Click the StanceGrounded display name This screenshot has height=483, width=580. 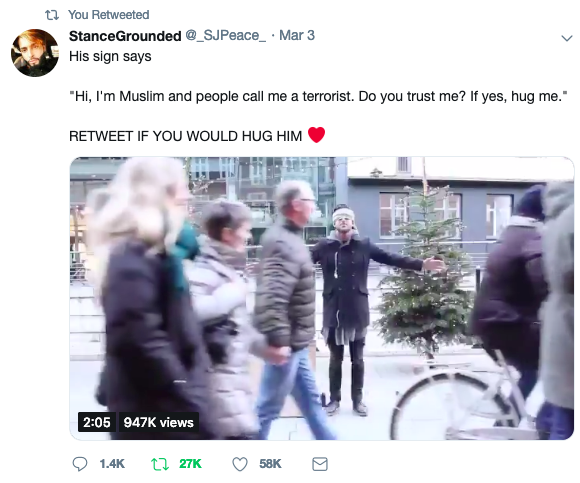click(125, 36)
